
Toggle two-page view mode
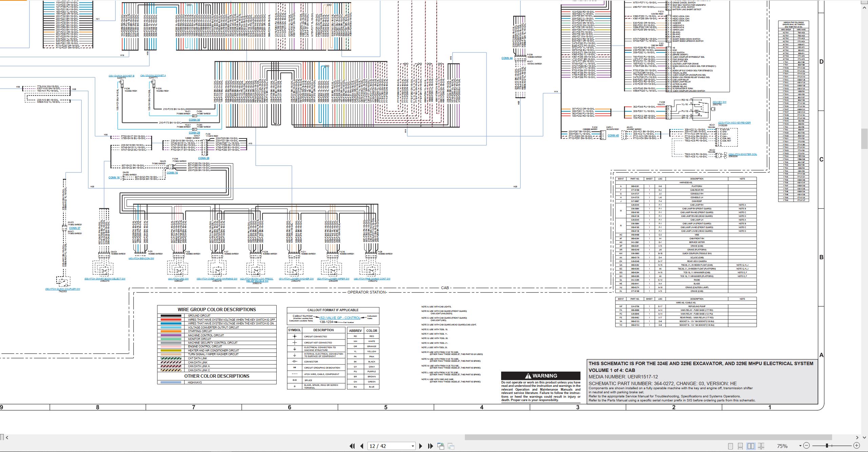coord(751,446)
